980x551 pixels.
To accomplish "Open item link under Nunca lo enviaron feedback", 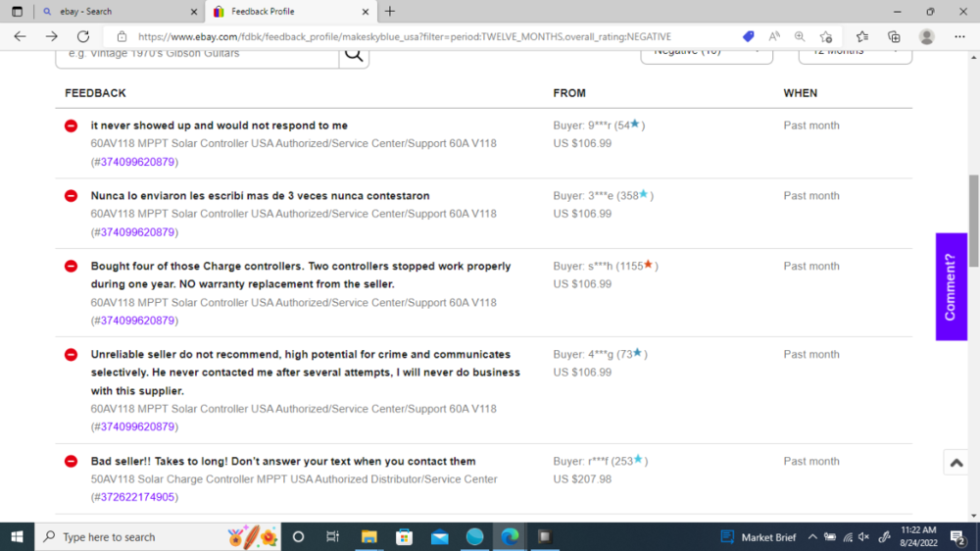I will (137, 232).
